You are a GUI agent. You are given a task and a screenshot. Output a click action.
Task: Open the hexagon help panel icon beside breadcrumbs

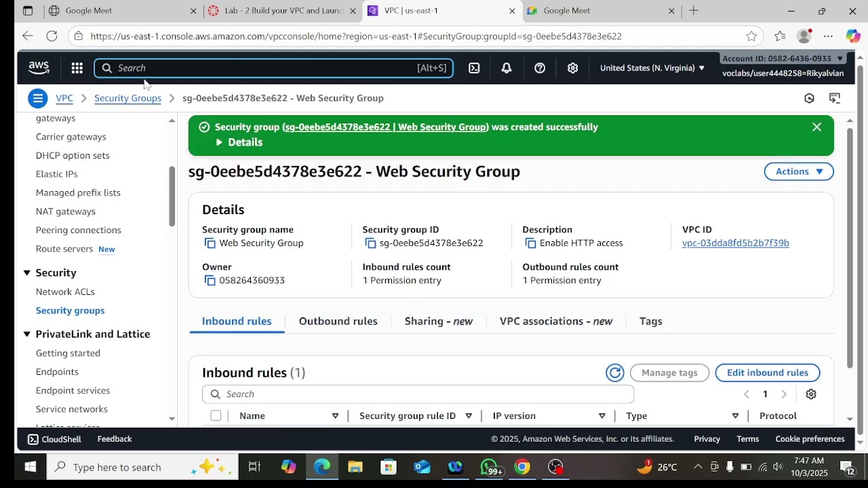[809, 98]
